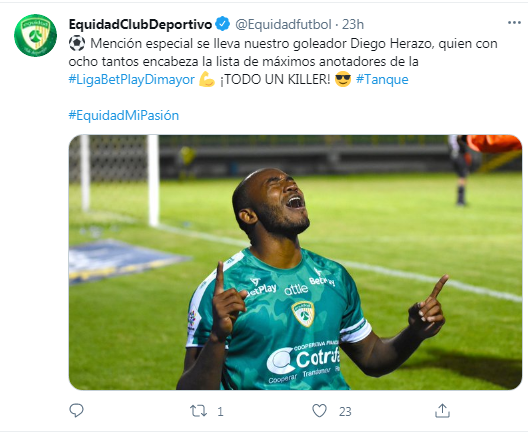Click the retweet count of 1
Viewport: 528px width, 432px height.
coord(220,411)
